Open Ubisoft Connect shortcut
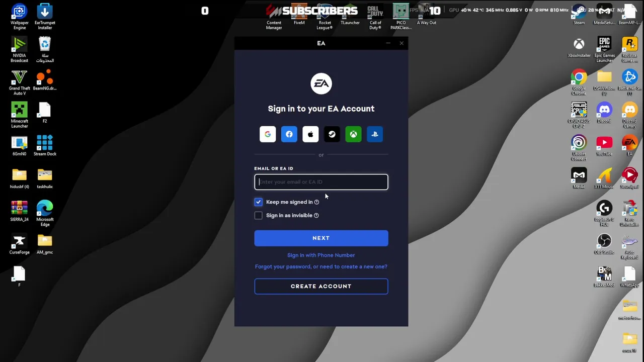This screenshot has width=644, height=362. [579, 148]
